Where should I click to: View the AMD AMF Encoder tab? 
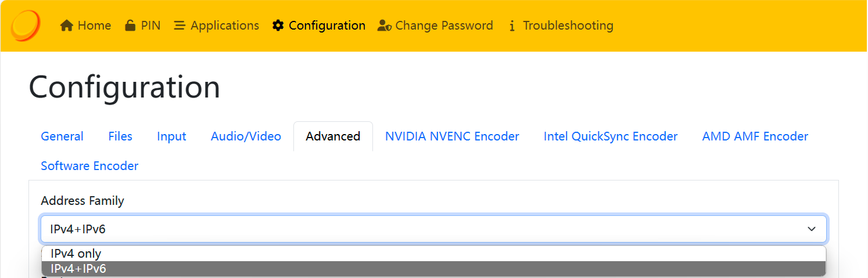tap(755, 136)
